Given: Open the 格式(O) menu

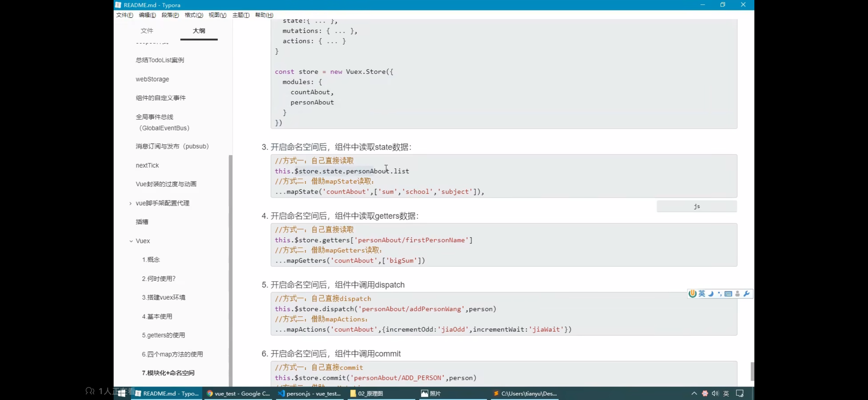Looking at the screenshot, I should (194, 15).
